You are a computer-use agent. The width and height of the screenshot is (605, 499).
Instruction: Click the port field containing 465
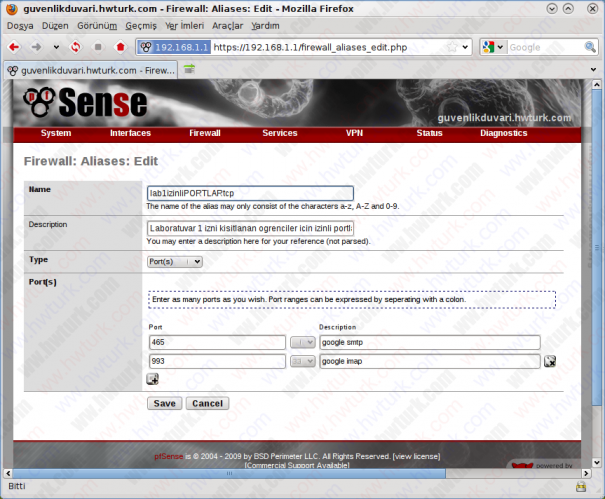[x=217, y=342]
